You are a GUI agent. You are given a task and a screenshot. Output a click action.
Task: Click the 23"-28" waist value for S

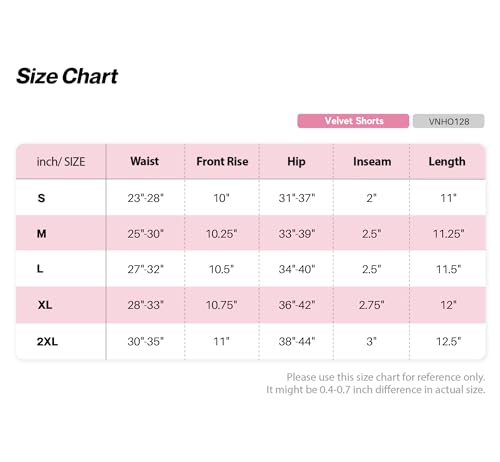click(x=146, y=198)
